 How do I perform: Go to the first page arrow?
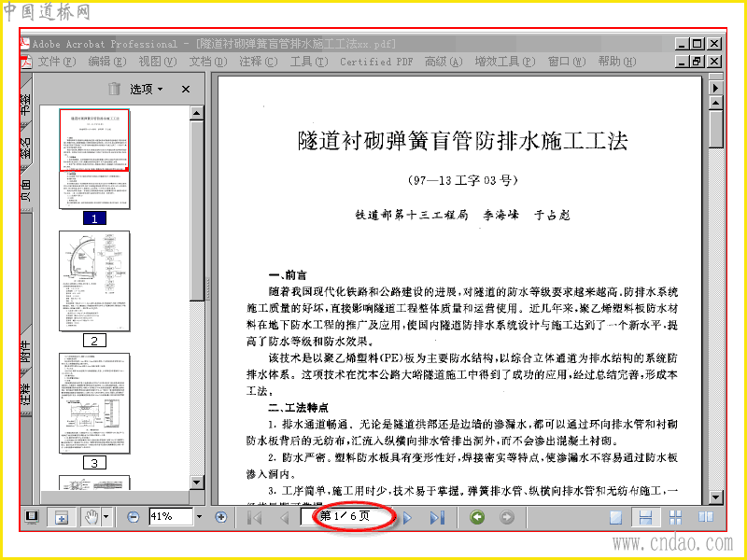tap(255, 518)
